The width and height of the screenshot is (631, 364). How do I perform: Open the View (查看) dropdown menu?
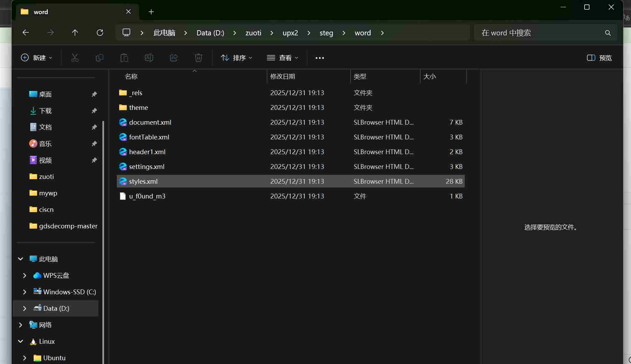[282, 58]
